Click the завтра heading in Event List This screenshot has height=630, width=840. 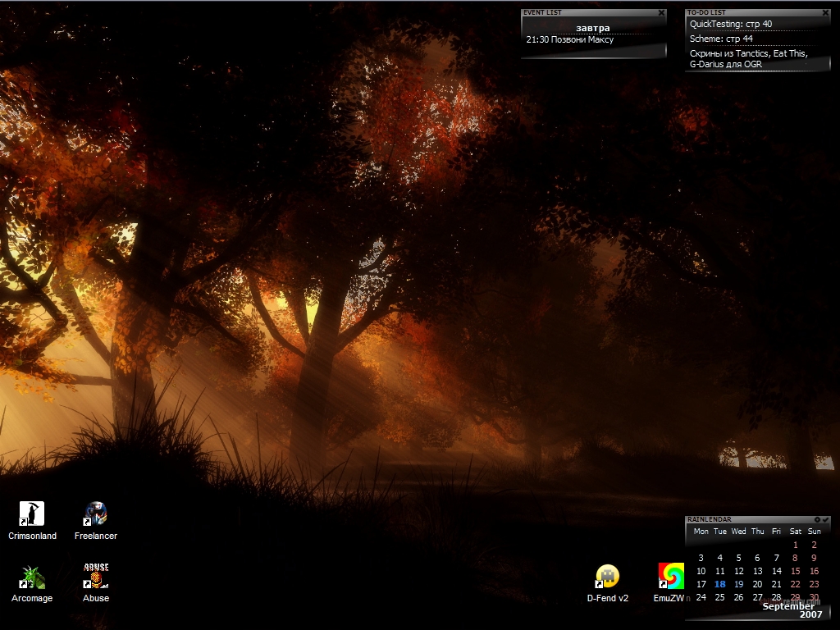click(x=592, y=28)
